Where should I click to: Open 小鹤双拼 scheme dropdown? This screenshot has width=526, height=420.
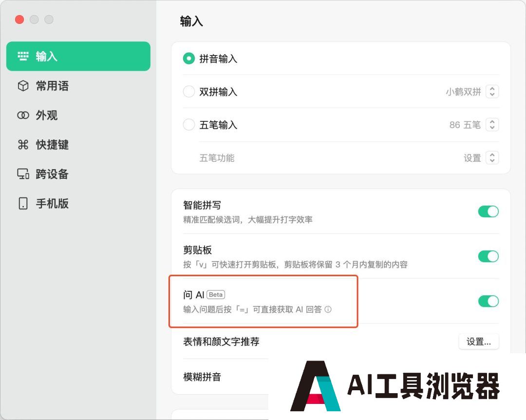(492, 92)
